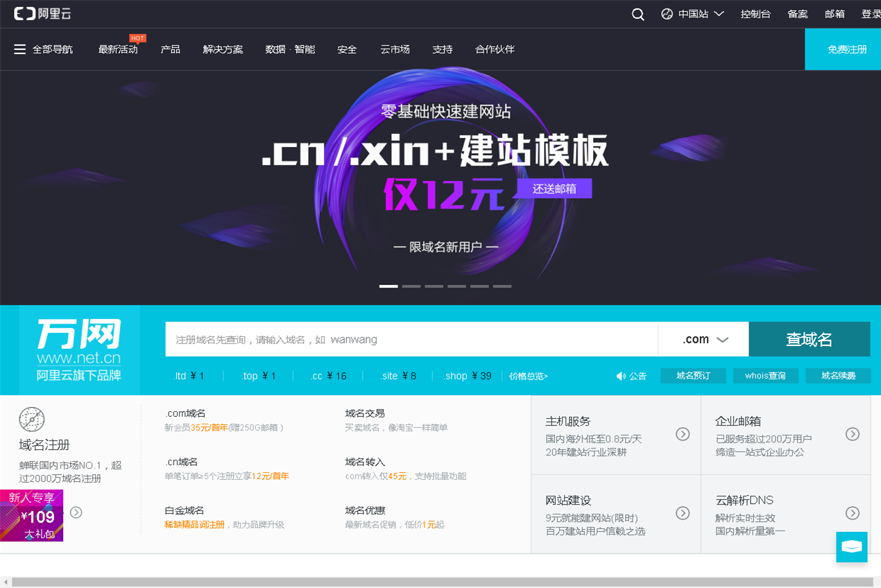The width and height of the screenshot is (881, 588).
Task: Open the 白金域名 link
Action: coord(185,510)
